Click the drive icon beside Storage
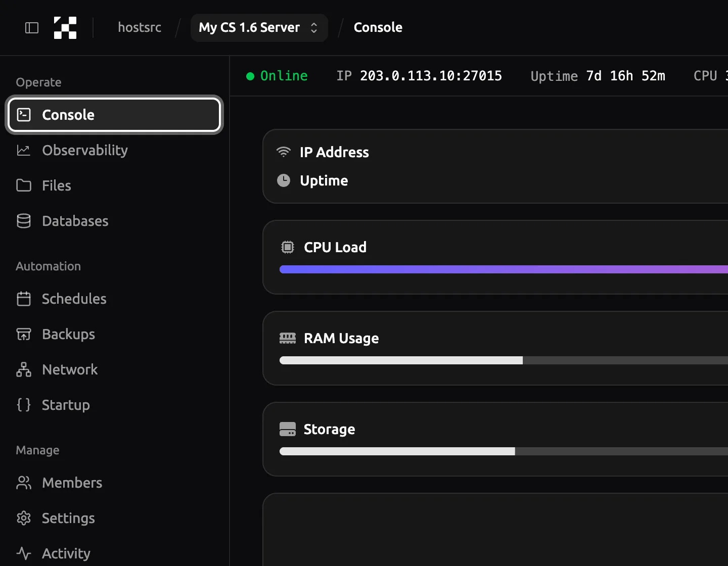The height and width of the screenshot is (566, 728). pos(288,429)
